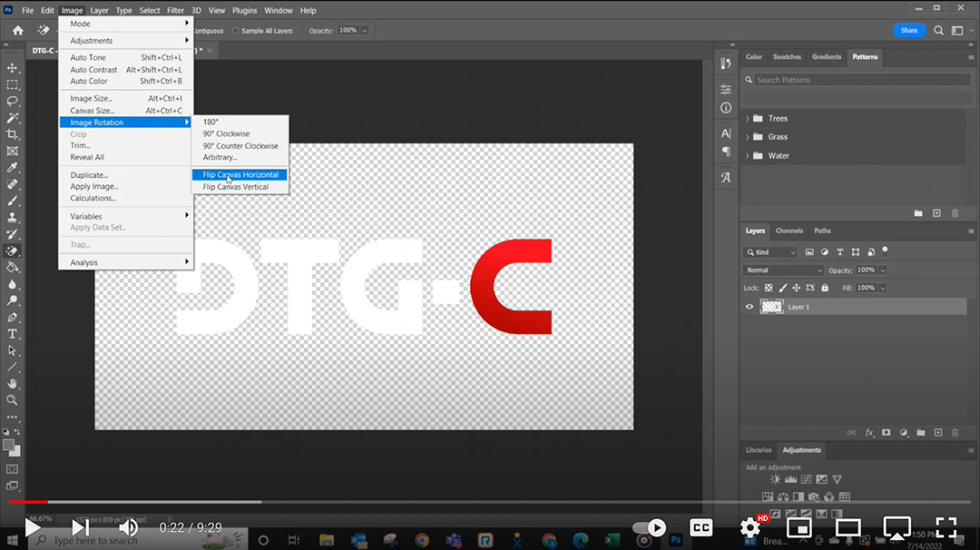
Task: Toggle lock transparent pixels
Action: [769, 288]
